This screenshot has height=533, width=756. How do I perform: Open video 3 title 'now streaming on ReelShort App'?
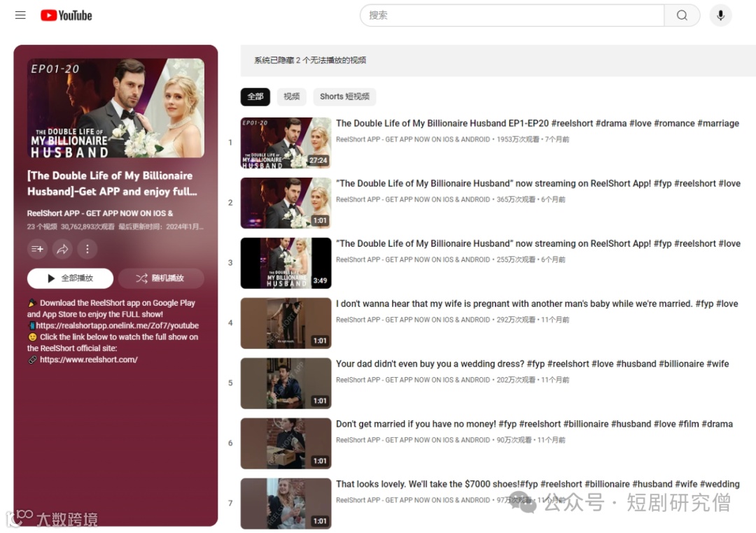click(538, 244)
